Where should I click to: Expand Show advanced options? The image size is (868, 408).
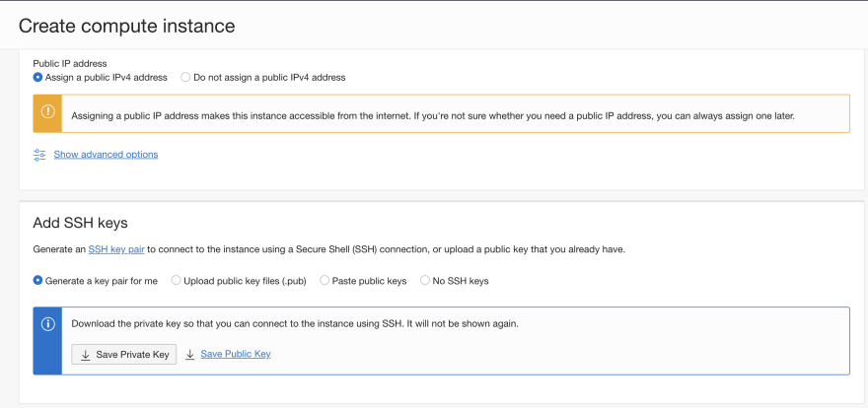tap(106, 155)
